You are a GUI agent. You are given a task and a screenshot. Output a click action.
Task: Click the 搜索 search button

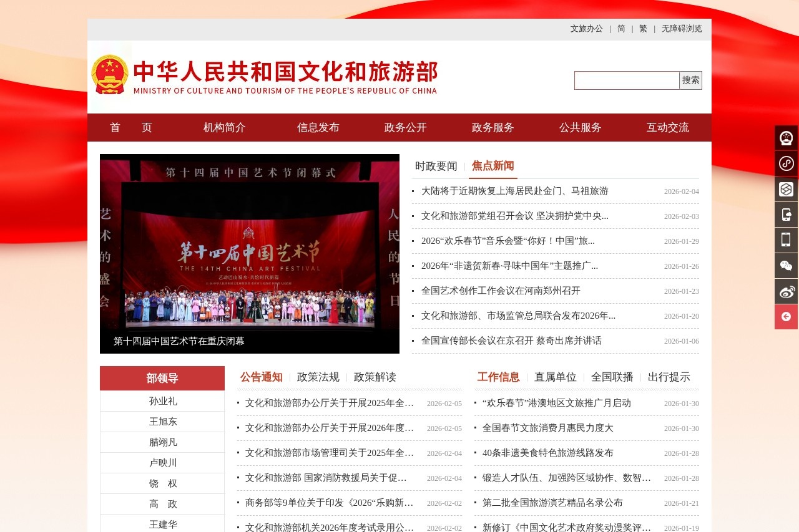pyautogui.click(x=691, y=80)
